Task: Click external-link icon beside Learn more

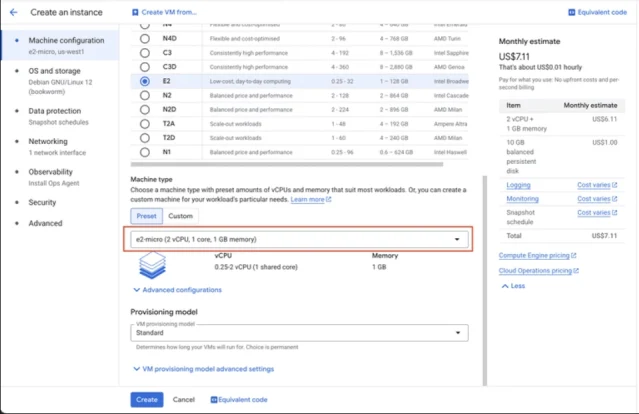Action: [329, 199]
